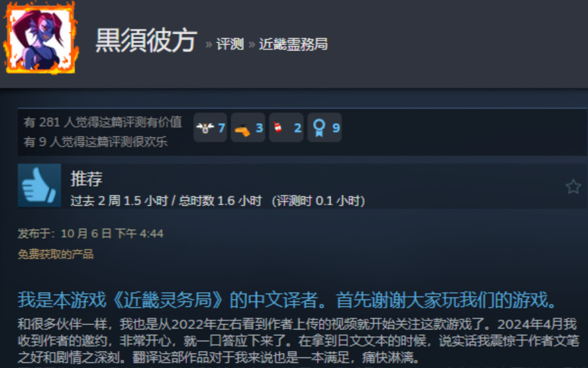
Task: Click the award count number 7
Action: coord(221,128)
